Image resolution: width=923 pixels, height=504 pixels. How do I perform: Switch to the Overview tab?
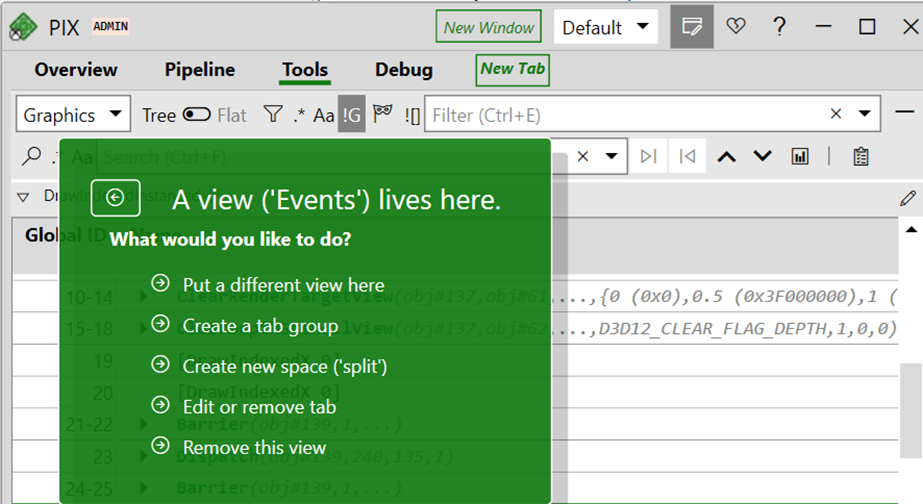76,69
